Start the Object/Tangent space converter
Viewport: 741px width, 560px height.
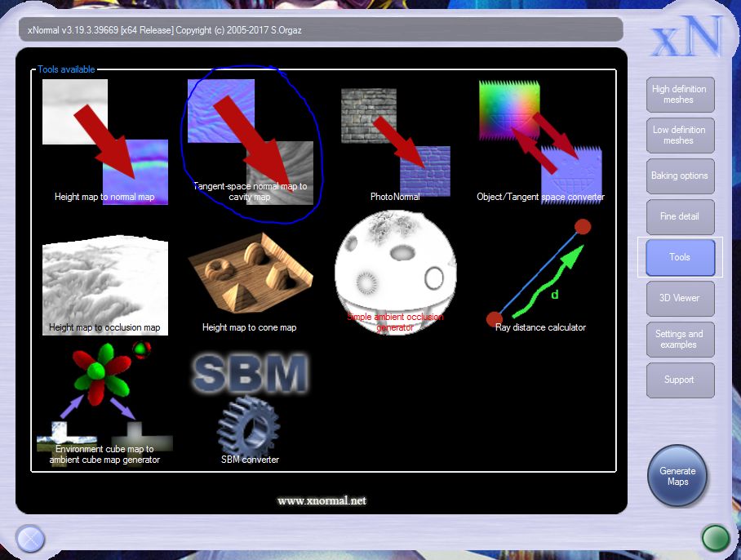click(540, 142)
